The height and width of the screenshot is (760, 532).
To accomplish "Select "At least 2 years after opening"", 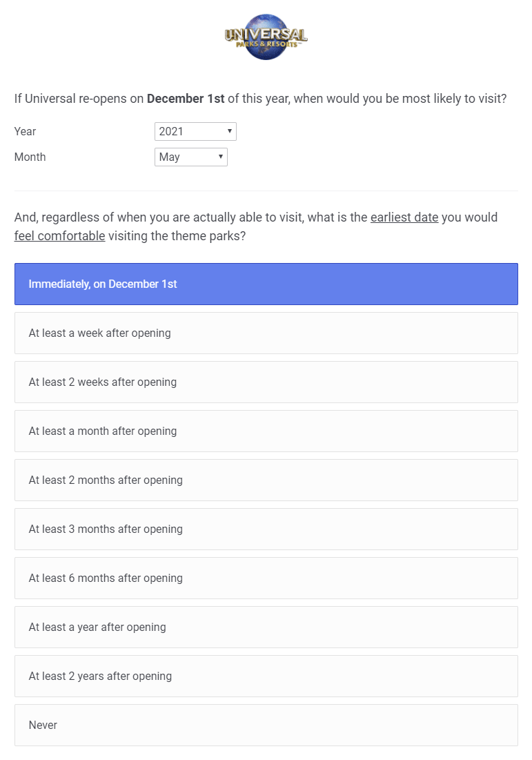I will (266, 676).
